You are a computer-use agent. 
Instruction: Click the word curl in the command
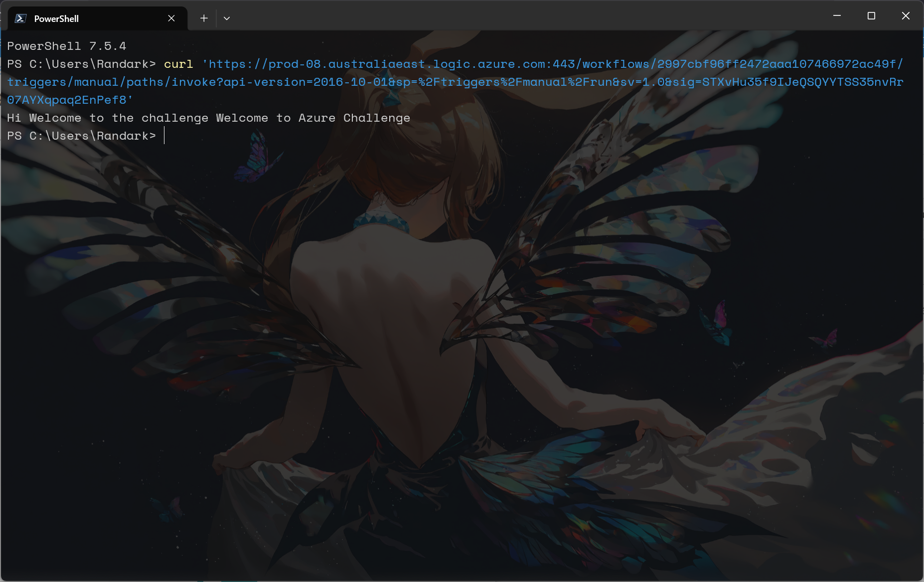point(178,64)
